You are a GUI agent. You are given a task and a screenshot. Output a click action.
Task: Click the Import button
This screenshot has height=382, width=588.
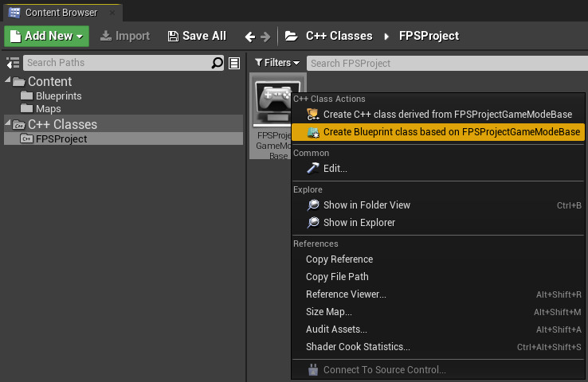pos(125,36)
